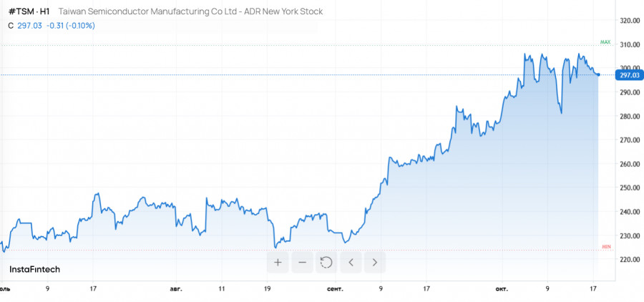
Task: Click the 260.00 price axis label
Action: click(x=629, y=164)
